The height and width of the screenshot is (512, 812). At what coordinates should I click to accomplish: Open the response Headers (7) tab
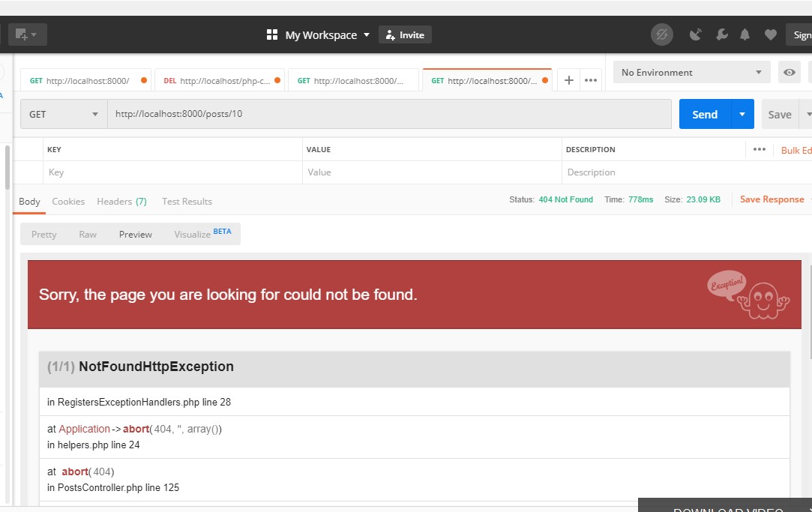[x=121, y=202]
